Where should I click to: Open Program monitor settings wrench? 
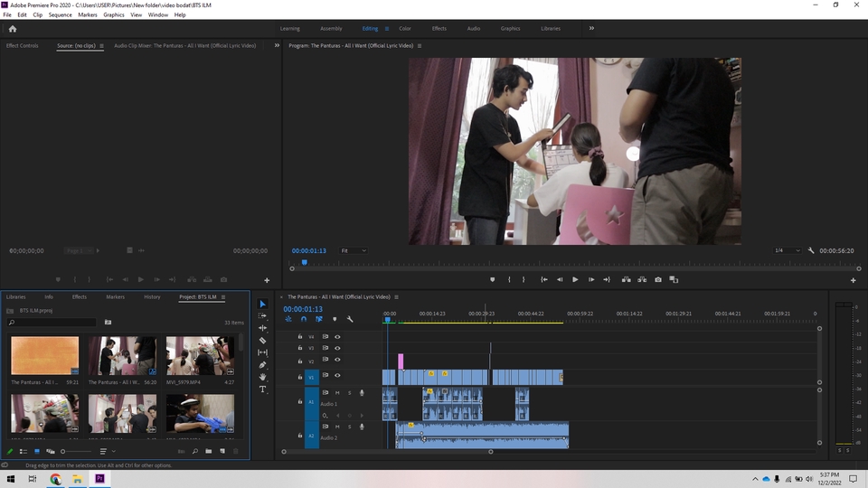click(x=811, y=250)
